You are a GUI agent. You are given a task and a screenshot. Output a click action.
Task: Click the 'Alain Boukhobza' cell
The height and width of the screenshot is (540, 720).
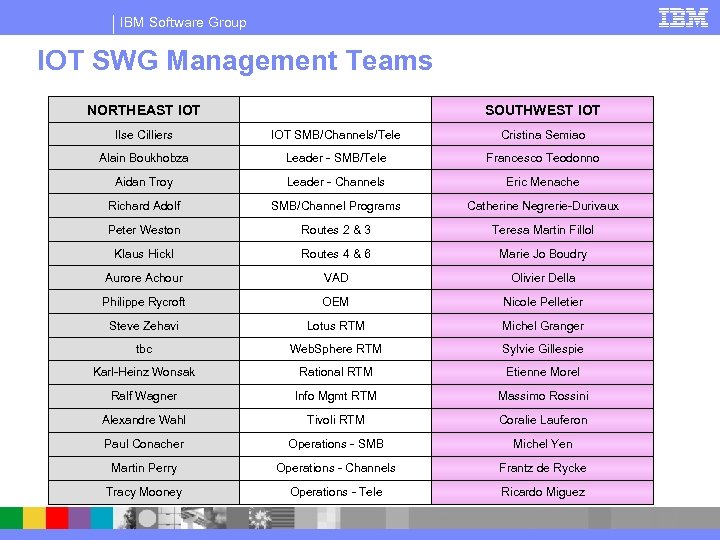coord(144,158)
